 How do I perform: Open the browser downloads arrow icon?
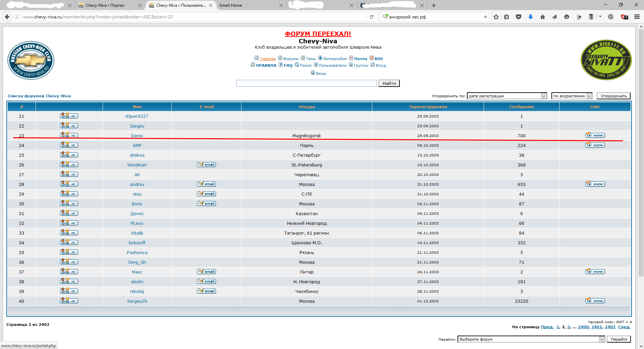(x=530, y=17)
